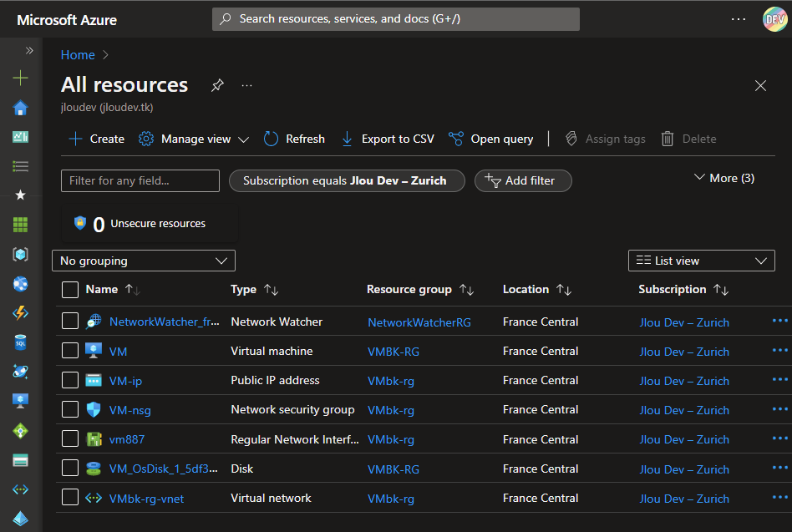Open Jlou Dev – Zurich subscription link in VM row
Screen dimensions: 792x532
(684, 352)
